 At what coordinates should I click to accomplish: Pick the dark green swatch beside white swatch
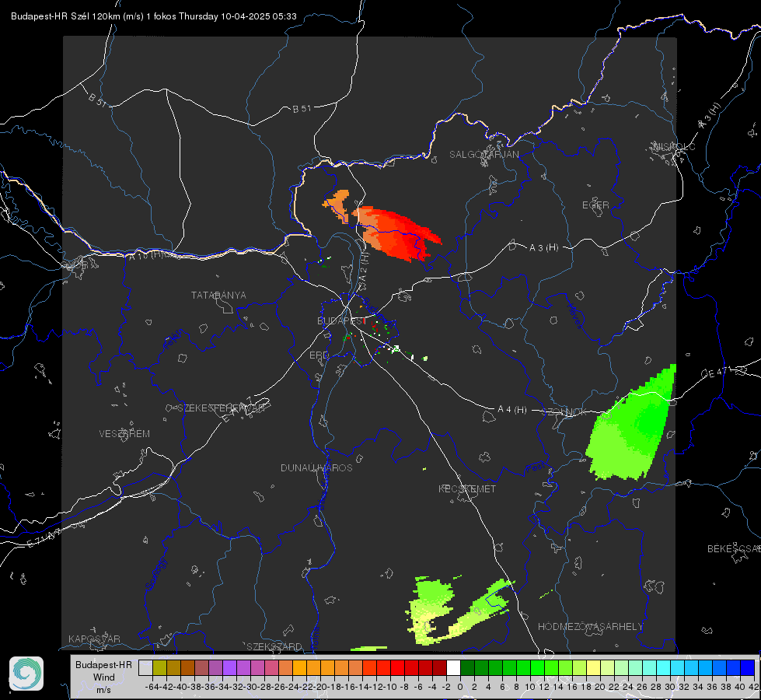(467, 667)
